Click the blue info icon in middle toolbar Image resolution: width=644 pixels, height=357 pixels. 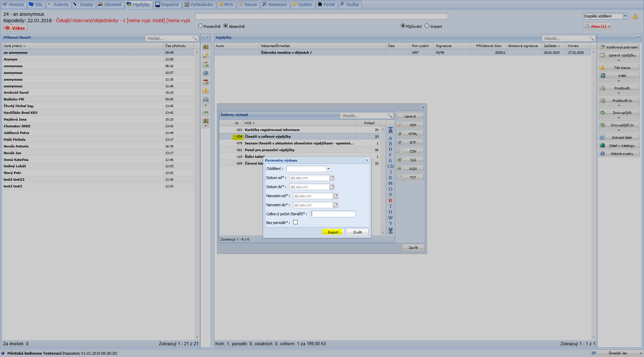[206, 73]
